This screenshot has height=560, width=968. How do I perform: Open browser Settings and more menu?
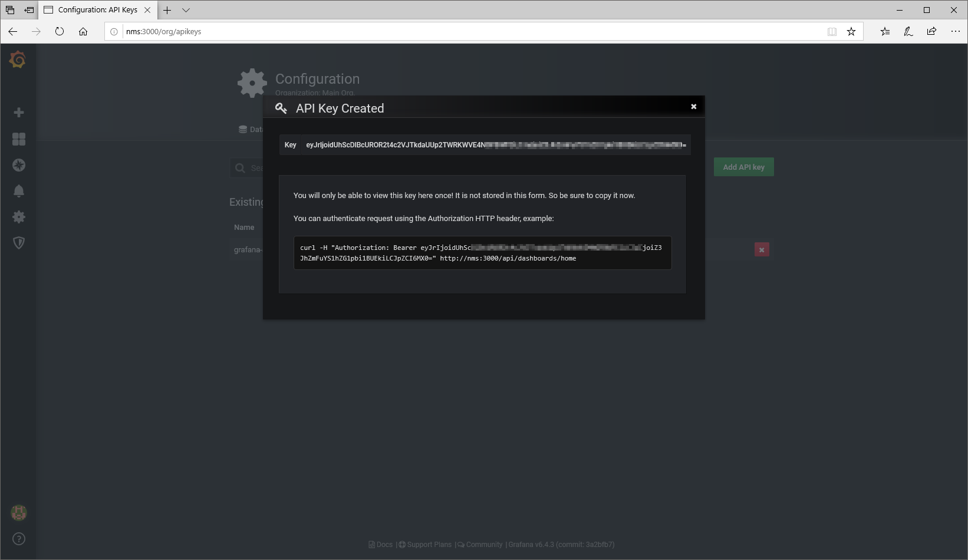point(955,32)
